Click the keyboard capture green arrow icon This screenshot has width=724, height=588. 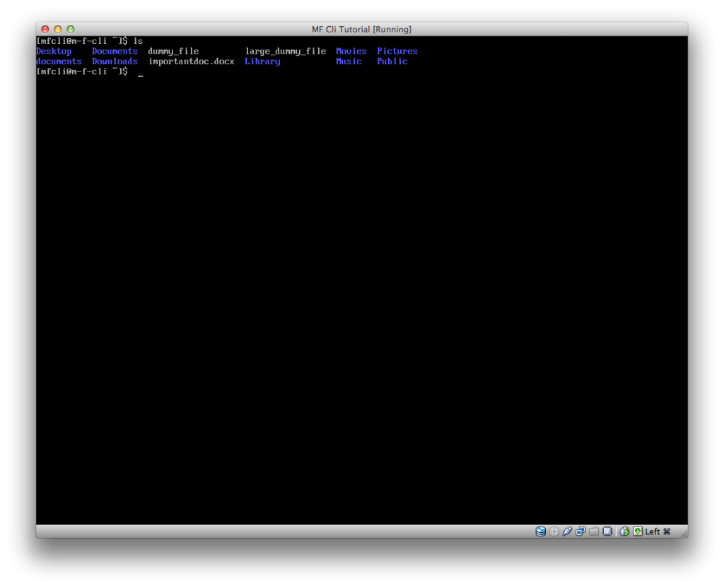pos(638,531)
